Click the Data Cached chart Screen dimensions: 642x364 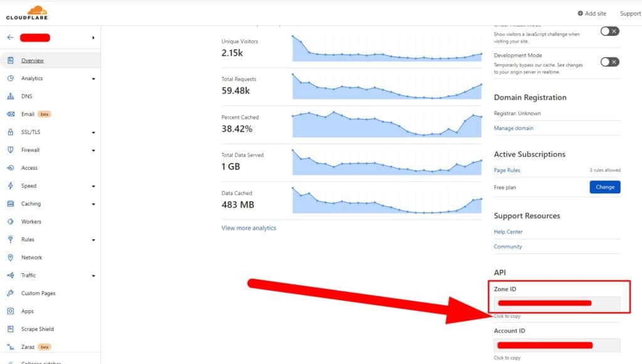(387, 200)
